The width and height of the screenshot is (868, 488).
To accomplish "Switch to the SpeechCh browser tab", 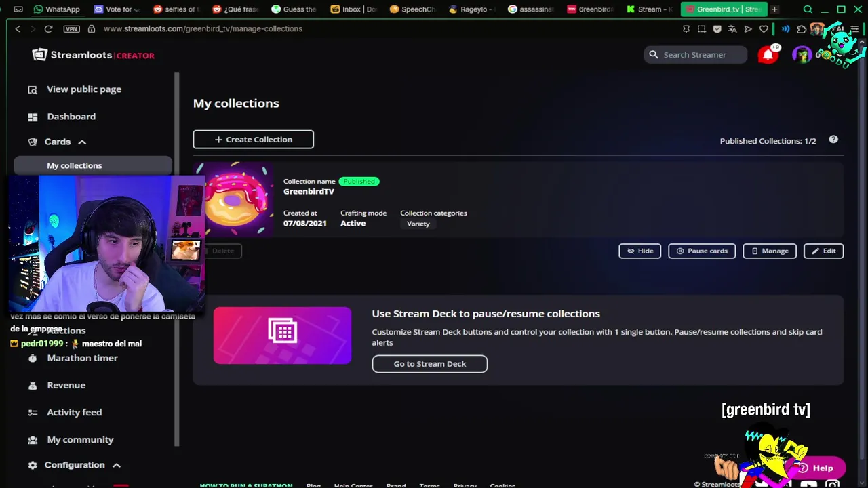I will pos(413,9).
